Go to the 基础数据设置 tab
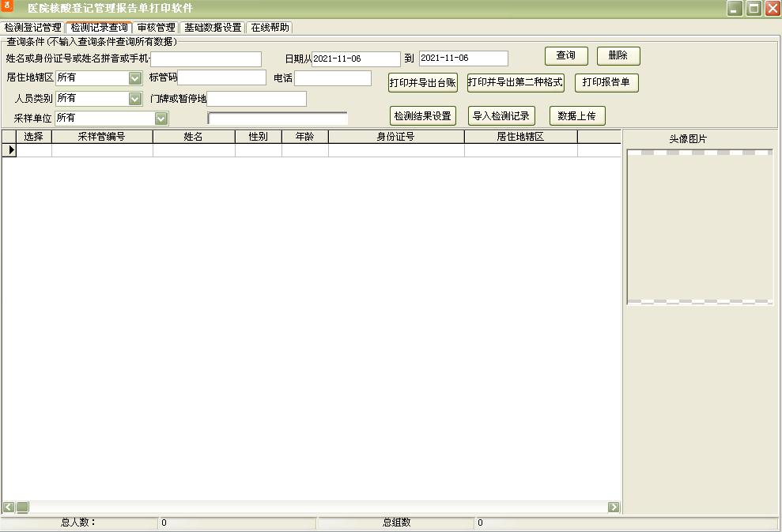 [213, 28]
